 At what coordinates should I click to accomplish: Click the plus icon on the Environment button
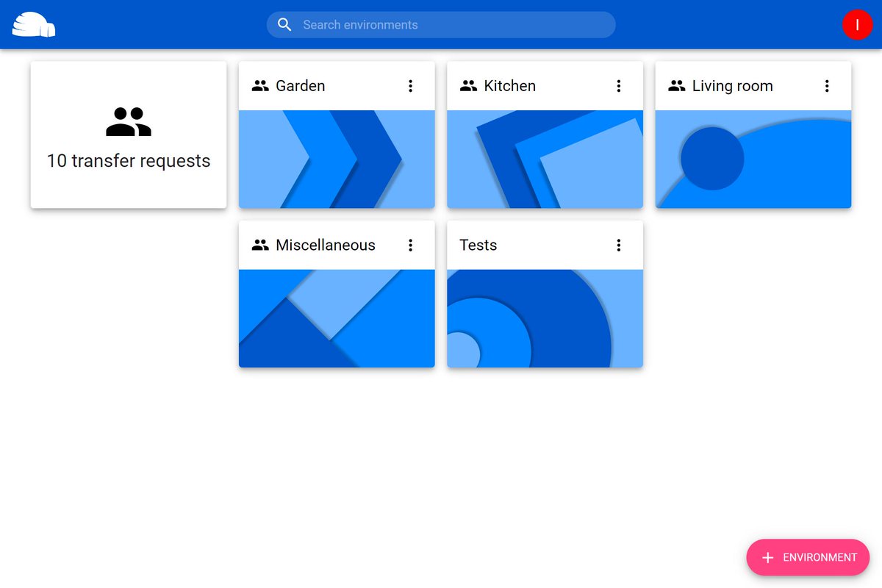tap(767, 557)
